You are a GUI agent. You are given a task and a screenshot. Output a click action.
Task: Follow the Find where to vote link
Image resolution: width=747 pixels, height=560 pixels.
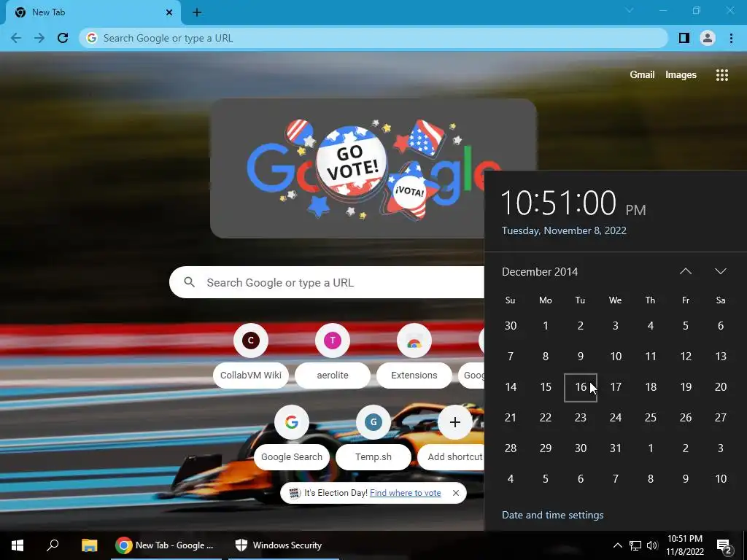pos(406,493)
